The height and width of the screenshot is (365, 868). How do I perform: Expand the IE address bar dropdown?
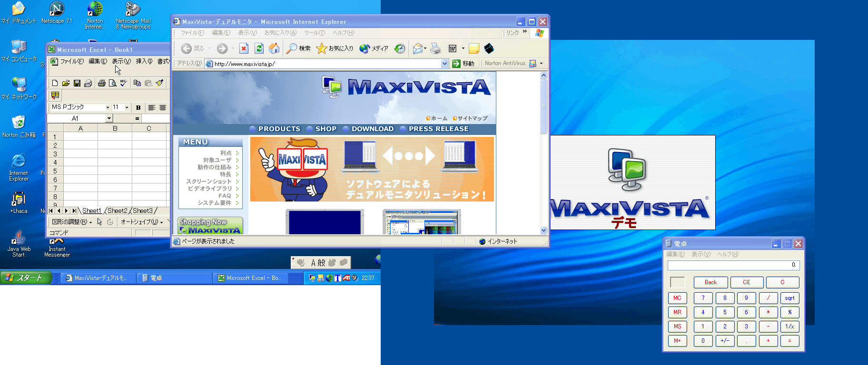[x=444, y=64]
